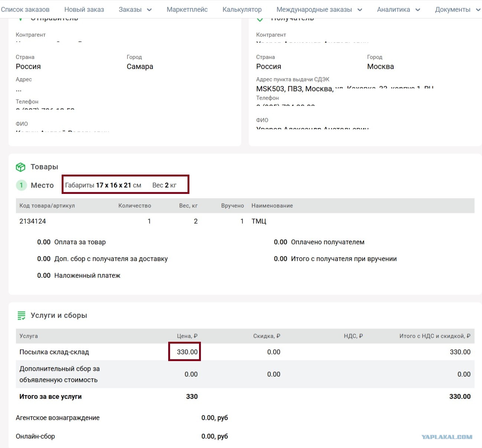This screenshot has height=448, width=482.
Task: Go to Список заказов
Action: click(25, 10)
